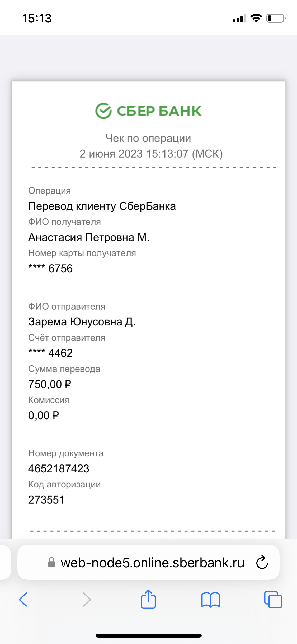The image size is (297, 644).
Task: Select the authorization code 273551
Action: pyautogui.click(x=46, y=500)
